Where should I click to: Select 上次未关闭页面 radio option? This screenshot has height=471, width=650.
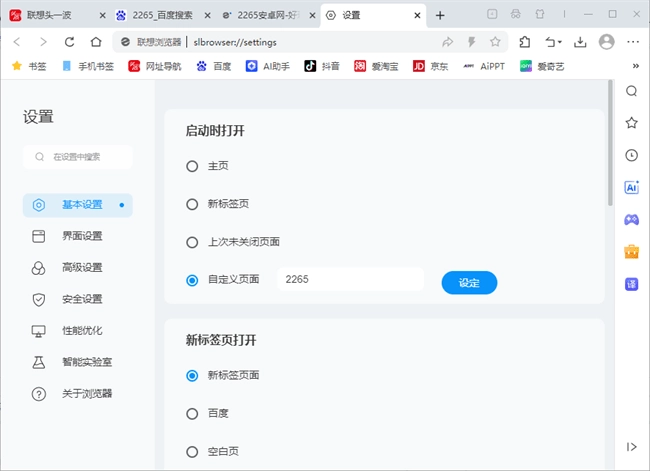[x=192, y=242]
